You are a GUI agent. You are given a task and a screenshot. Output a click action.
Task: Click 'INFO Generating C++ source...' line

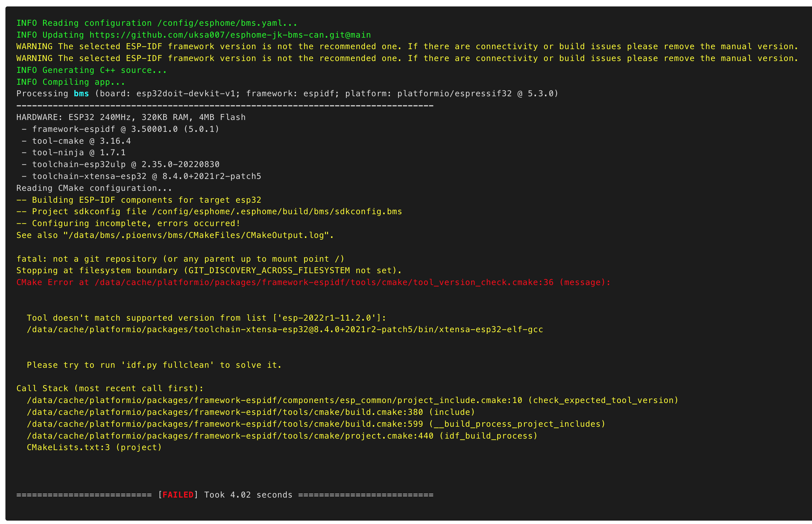coord(92,70)
